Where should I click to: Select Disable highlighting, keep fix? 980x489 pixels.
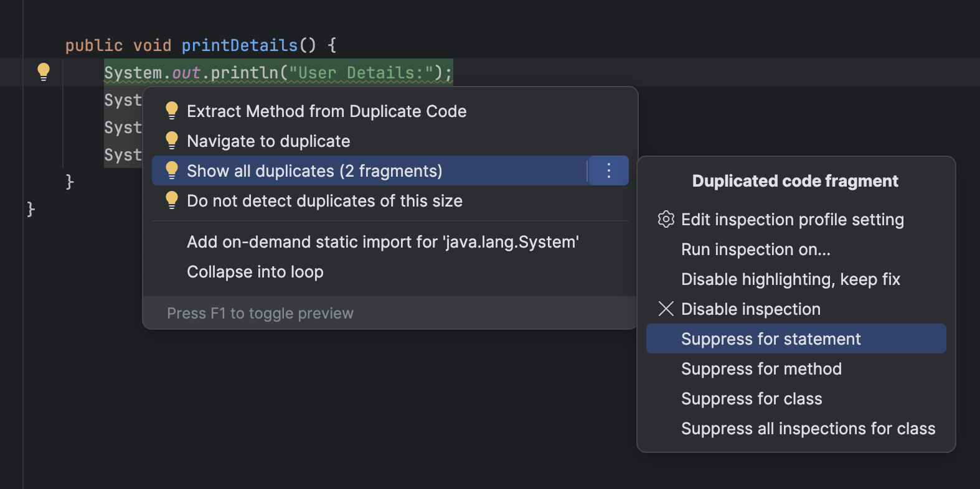[790, 279]
